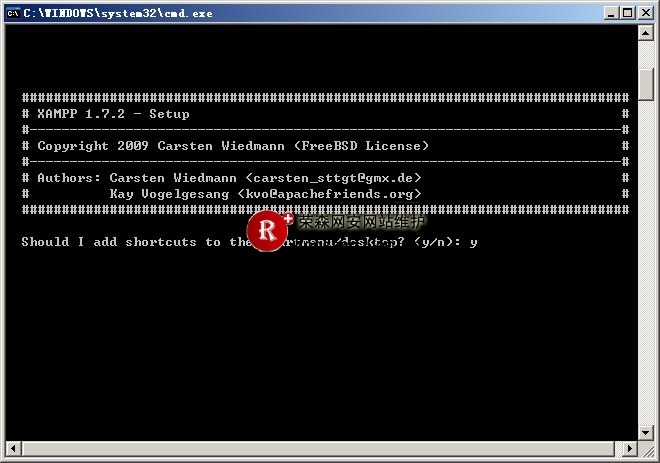
Task: Click the typed "y" answer at the prompt
Action: (x=473, y=243)
